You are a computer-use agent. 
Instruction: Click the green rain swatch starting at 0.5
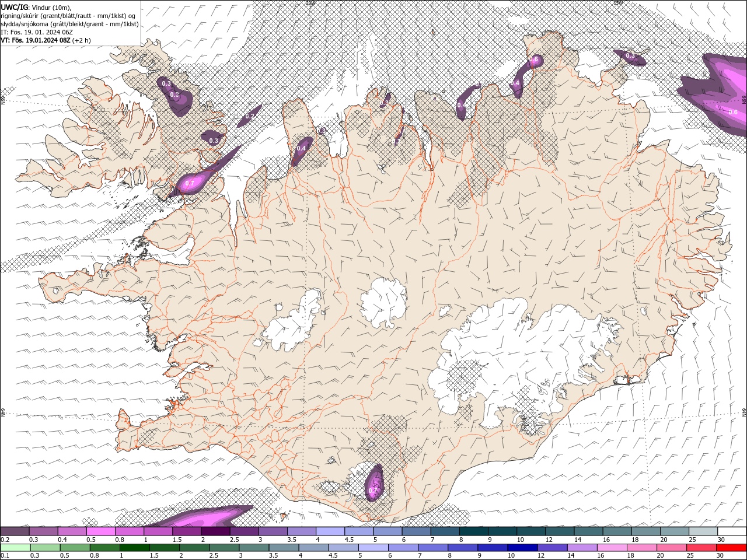click(75, 548)
